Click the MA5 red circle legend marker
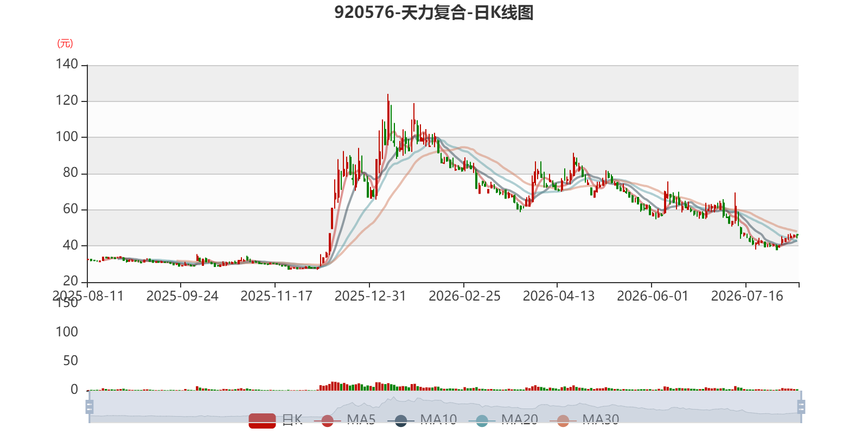868x434 pixels. (x=327, y=420)
